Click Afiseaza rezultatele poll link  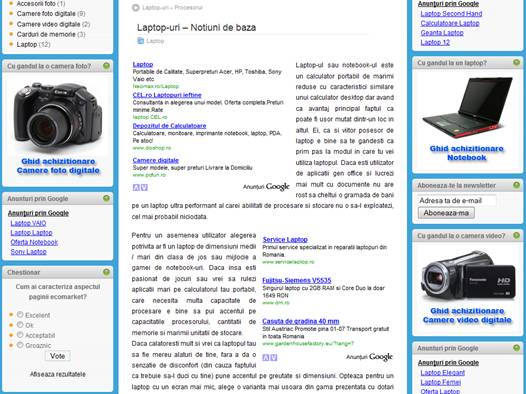[58, 374]
